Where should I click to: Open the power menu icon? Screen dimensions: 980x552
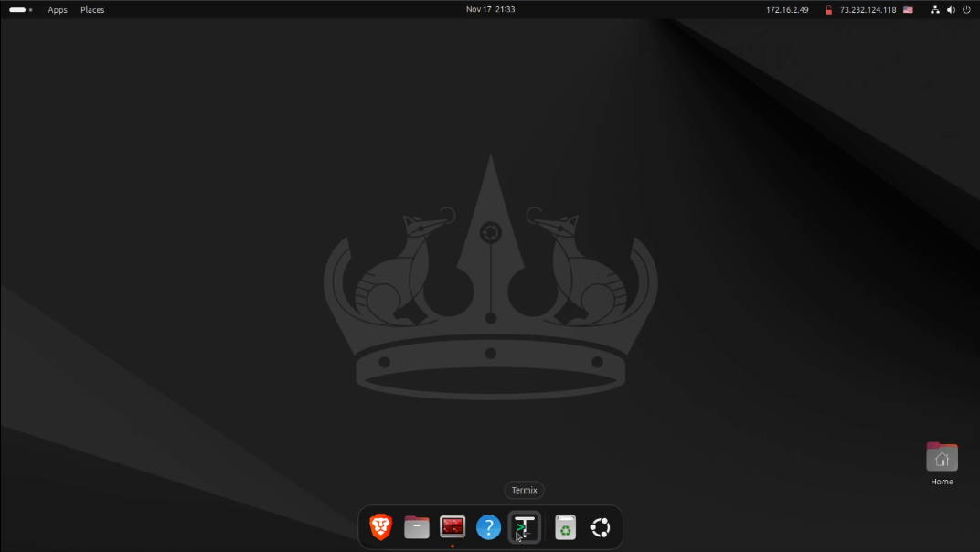[x=966, y=10]
